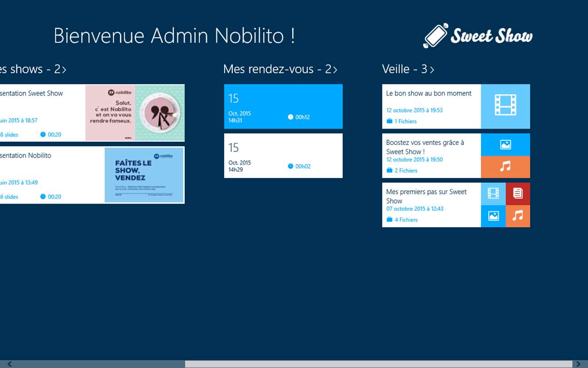Click the 4 Fichiers label
Screen dimensions: 588x368
406,219
